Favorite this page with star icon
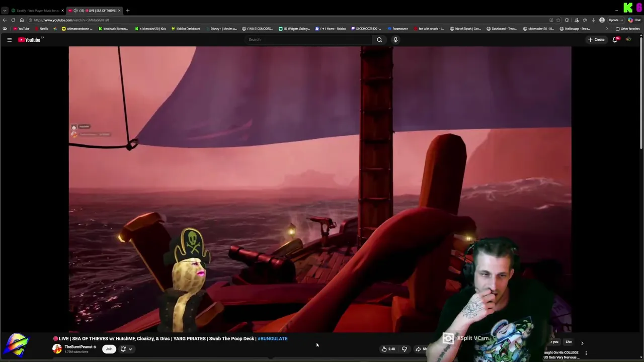Image resolution: width=644 pixels, height=362 pixels. tap(558, 20)
